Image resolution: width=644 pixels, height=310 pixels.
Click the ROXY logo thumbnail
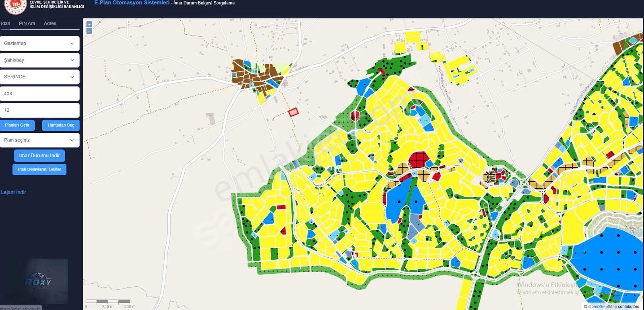[38, 281]
